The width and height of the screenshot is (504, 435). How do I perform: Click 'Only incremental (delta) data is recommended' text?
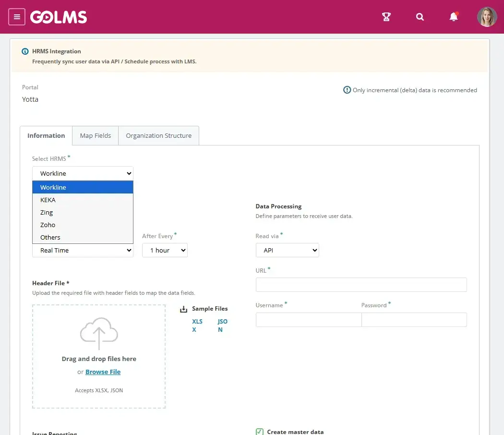pos(415,90)
